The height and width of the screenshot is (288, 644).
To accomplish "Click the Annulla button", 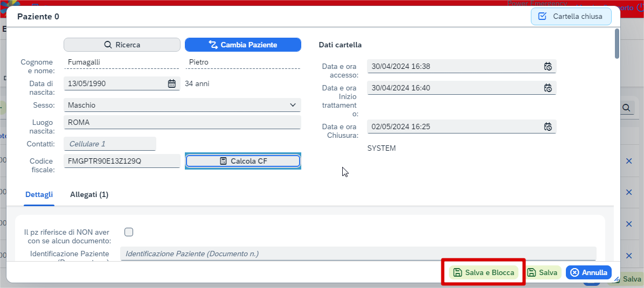I will [588, 272].
